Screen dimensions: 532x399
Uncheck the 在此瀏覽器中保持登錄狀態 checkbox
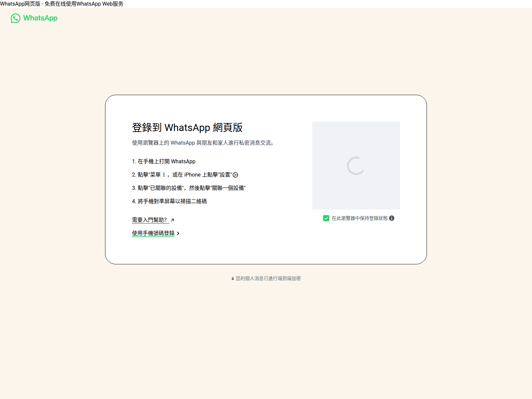pyautogui.click(x=326, y=218)
